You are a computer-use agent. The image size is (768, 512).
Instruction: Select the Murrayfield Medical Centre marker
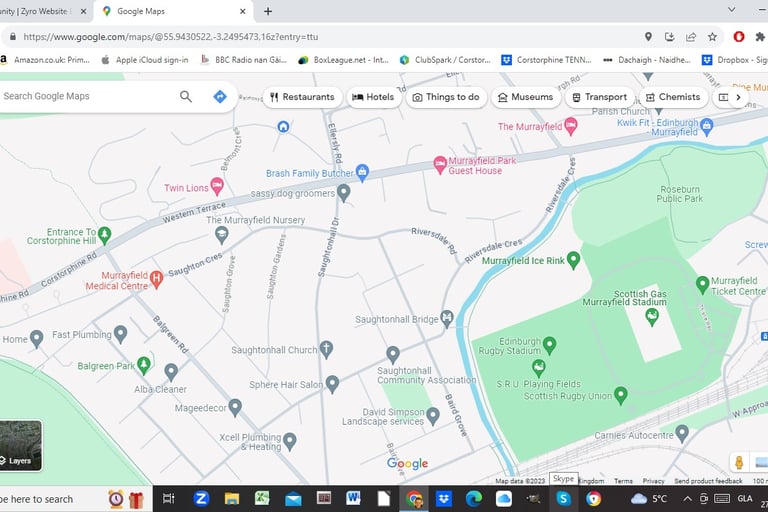click(156, 279)
